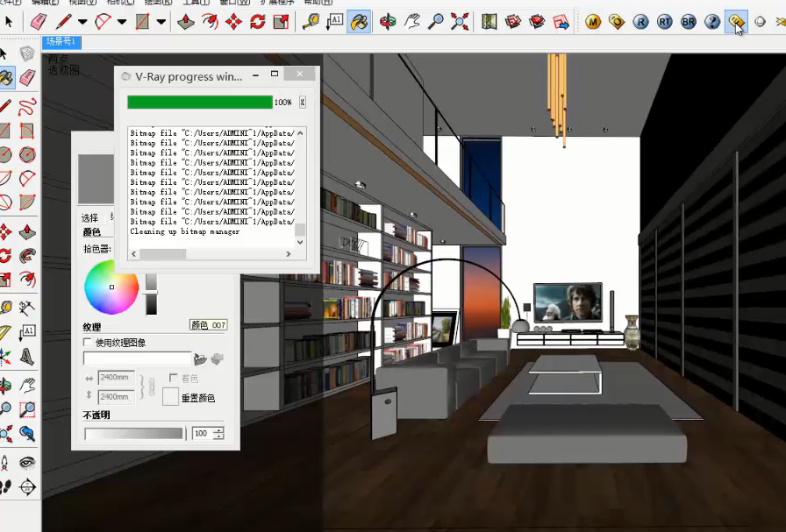Screen dimensions: 786x532
Task: Open the arc tool dropdown arrow
Action: click(x=122, y=21)
